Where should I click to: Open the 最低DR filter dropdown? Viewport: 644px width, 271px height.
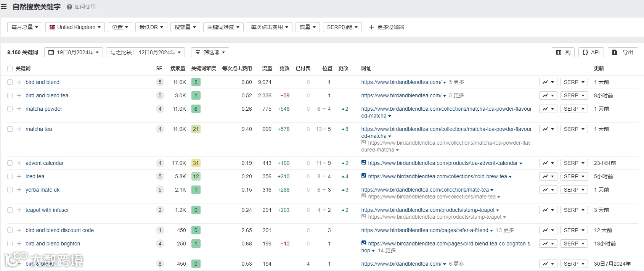[151, 27]
